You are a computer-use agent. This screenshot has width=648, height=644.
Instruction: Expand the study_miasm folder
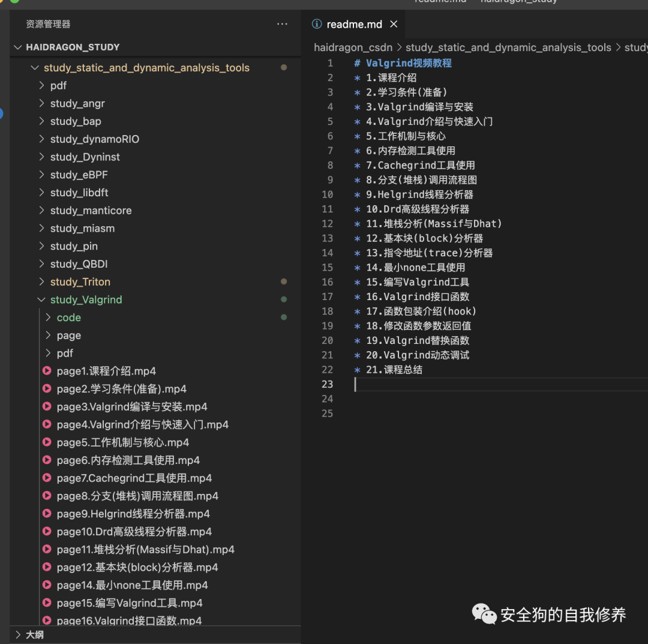[x=41, y=227]
